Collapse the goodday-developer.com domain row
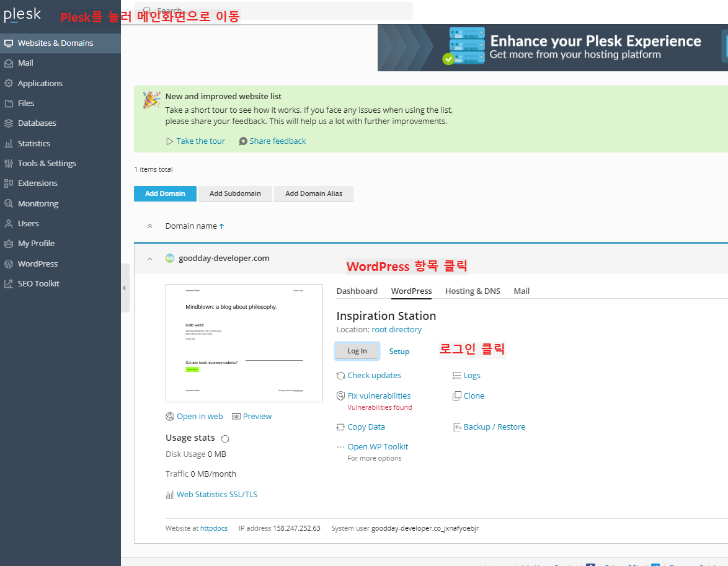 pyautogui.click(x=149, y=259)
